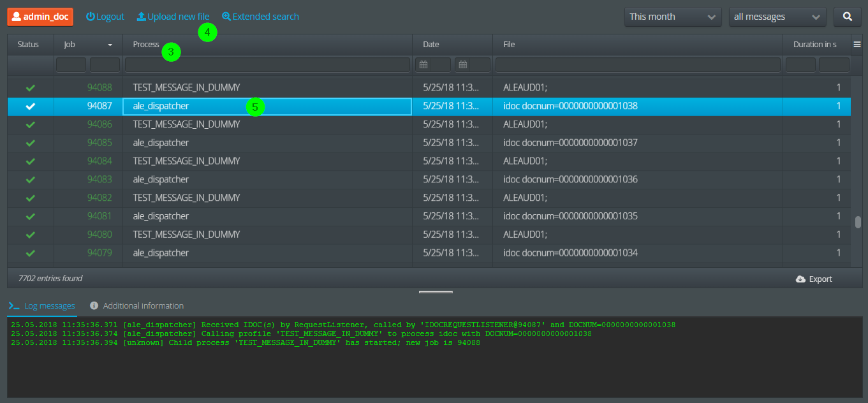868x403 pixels.
Task: Select TEST_MESSAGE_IN_DUMMY process of job 94080
Action: [x=186, y=235]
